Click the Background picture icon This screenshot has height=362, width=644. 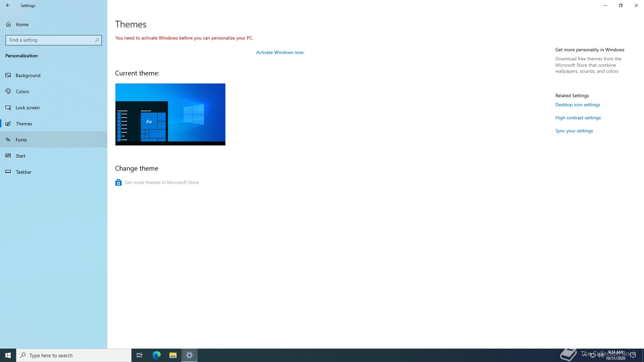(8, 75)
